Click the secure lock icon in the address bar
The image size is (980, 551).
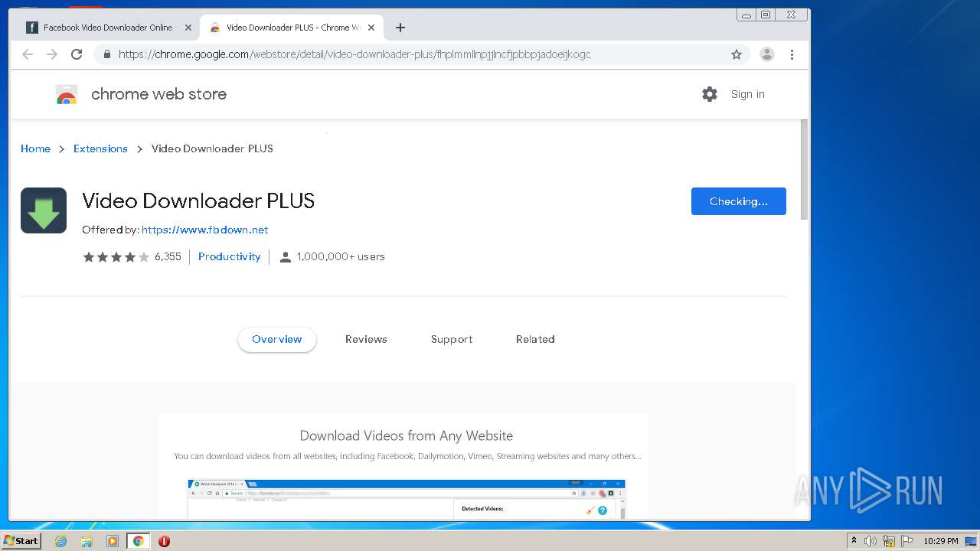click(106, 54)
